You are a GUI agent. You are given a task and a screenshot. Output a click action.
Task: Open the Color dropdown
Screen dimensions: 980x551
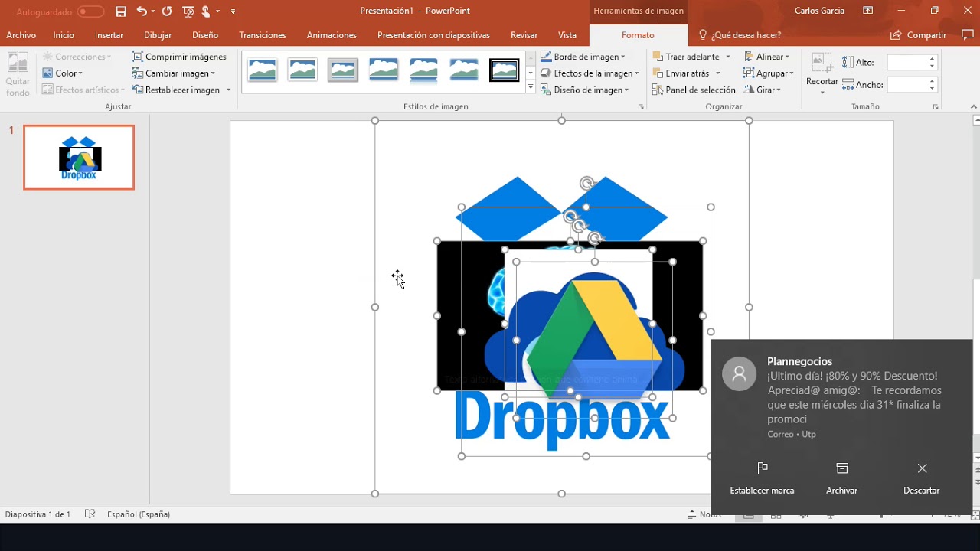point(63,73)
